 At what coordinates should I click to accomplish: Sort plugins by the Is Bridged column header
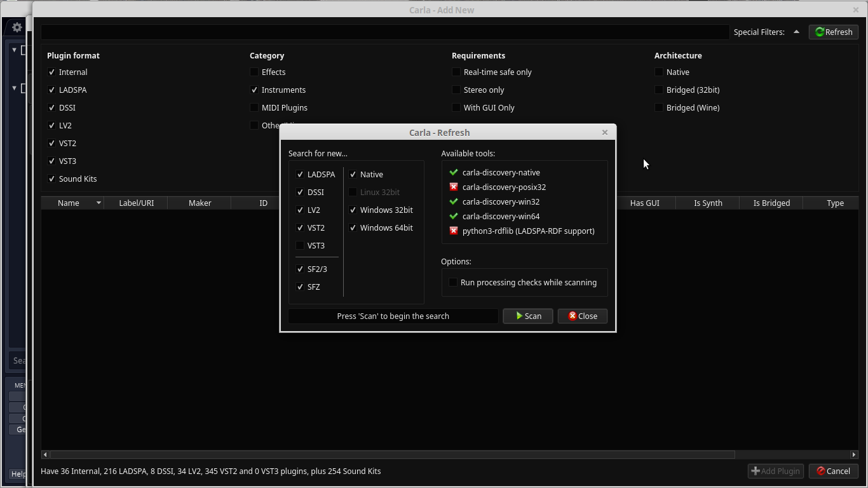[x=771, y=203]
